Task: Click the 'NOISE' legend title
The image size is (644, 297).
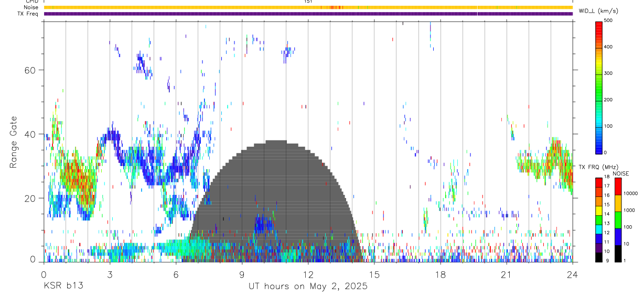Action: point(621,173)
